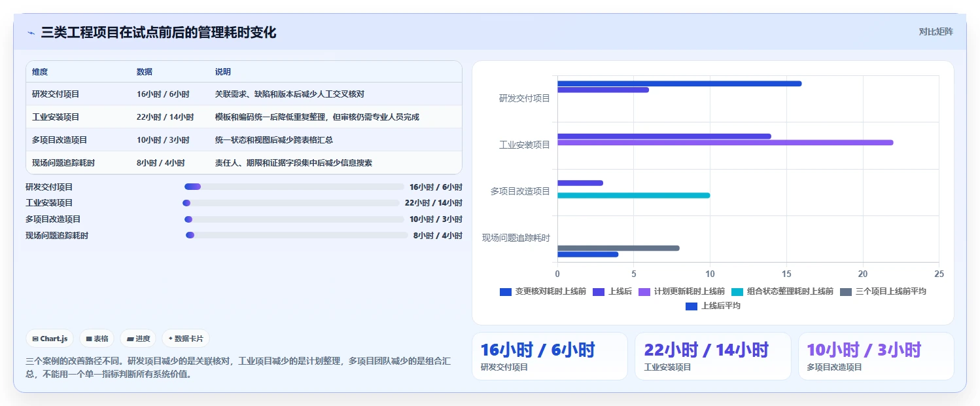This screenshot has width=980, height=406.
Task: Click the 22-hour purple bar for 工业安装项目
Action: pyautogui.click(x=725, y=143)
